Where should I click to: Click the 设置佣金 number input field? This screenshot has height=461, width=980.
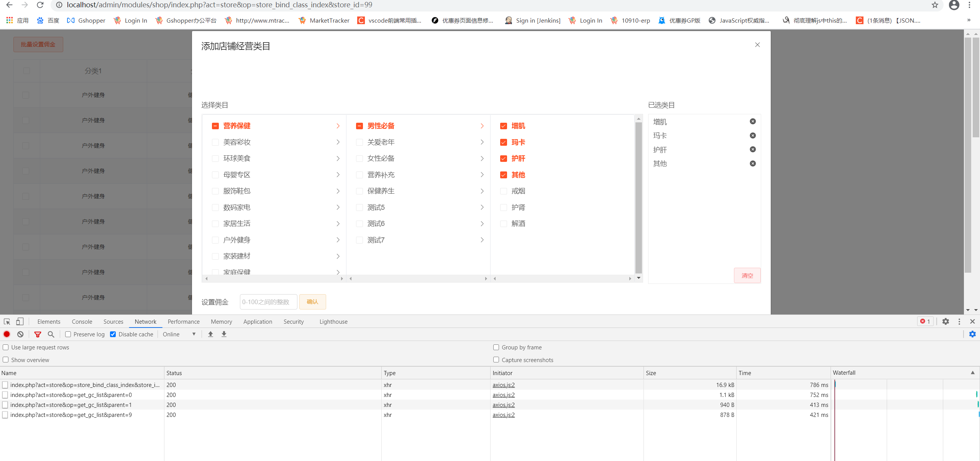point(268,302)
